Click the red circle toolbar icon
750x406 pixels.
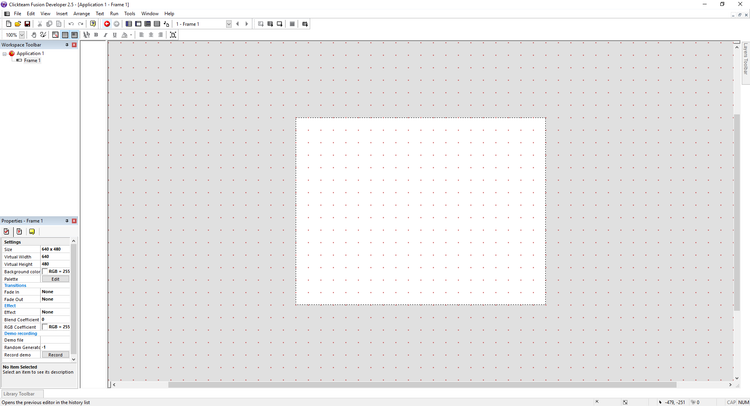107,24
